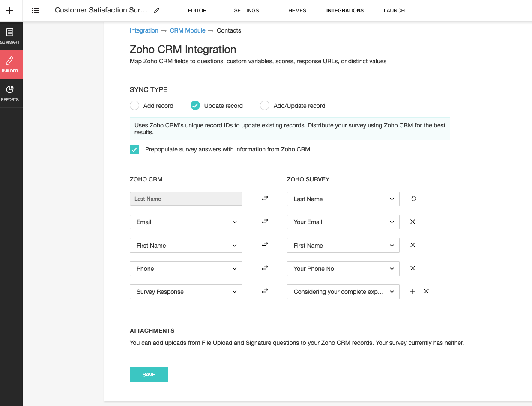Click the Update record info message box
Screen dimensions: 532x406
(290, 129)
